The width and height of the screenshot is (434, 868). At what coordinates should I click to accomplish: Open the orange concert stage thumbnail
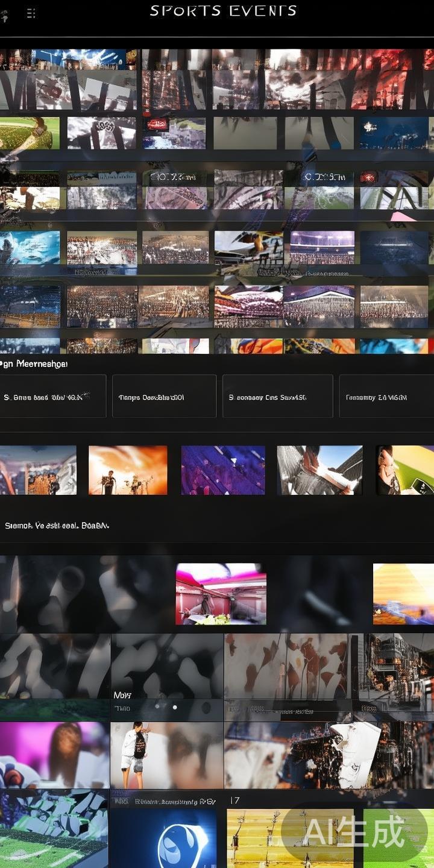click(x=128, y=470)
